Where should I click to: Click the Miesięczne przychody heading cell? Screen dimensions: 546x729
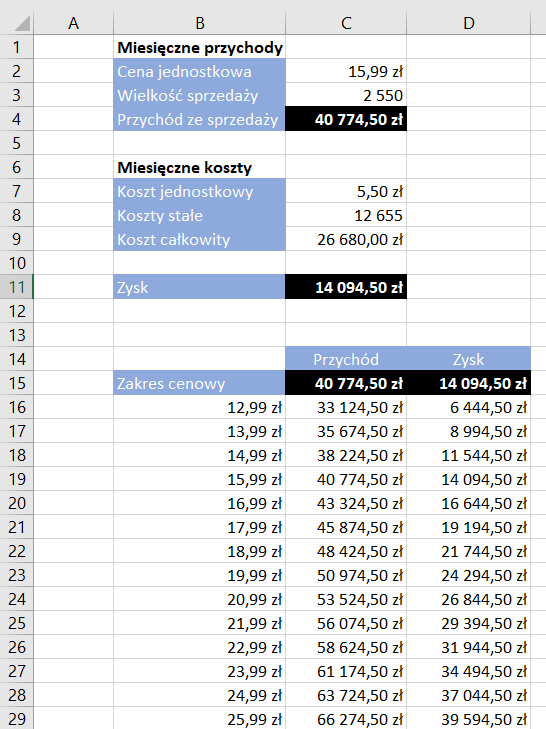click(200, 47)
